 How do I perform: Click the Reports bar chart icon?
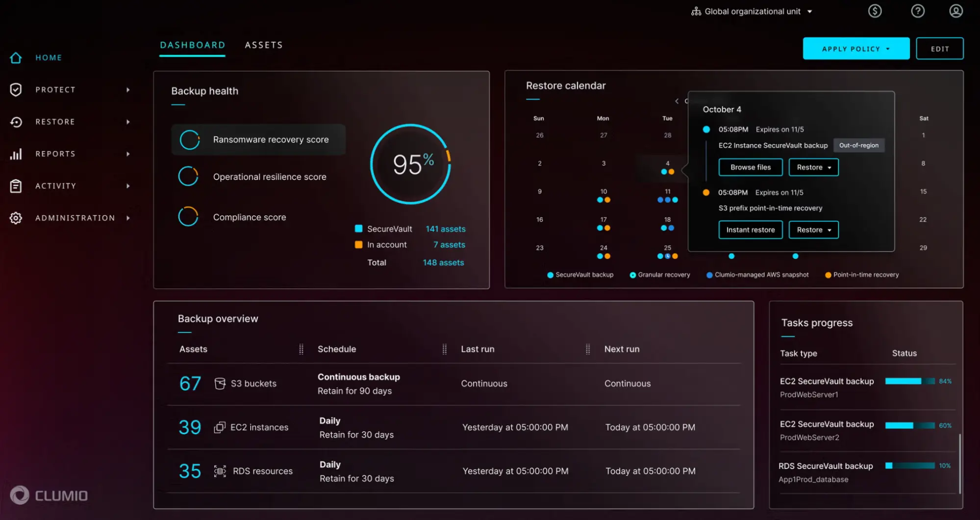pyautogui.click(x=16, y=154)
